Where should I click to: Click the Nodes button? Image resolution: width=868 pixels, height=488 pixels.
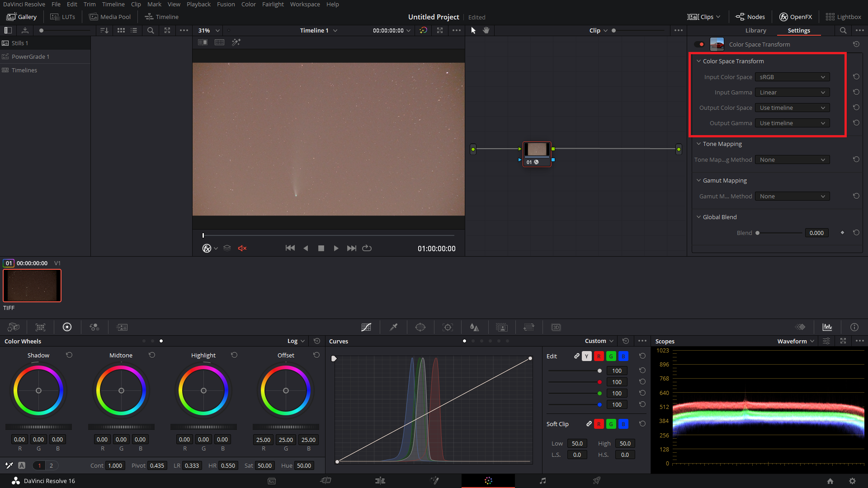click(x=750, y=17)
